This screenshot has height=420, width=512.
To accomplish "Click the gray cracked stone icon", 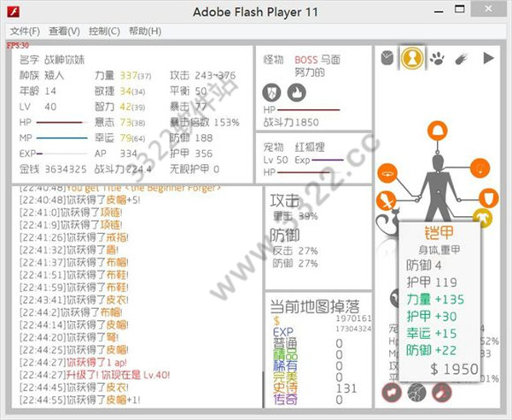I will [x=417, y=392].
